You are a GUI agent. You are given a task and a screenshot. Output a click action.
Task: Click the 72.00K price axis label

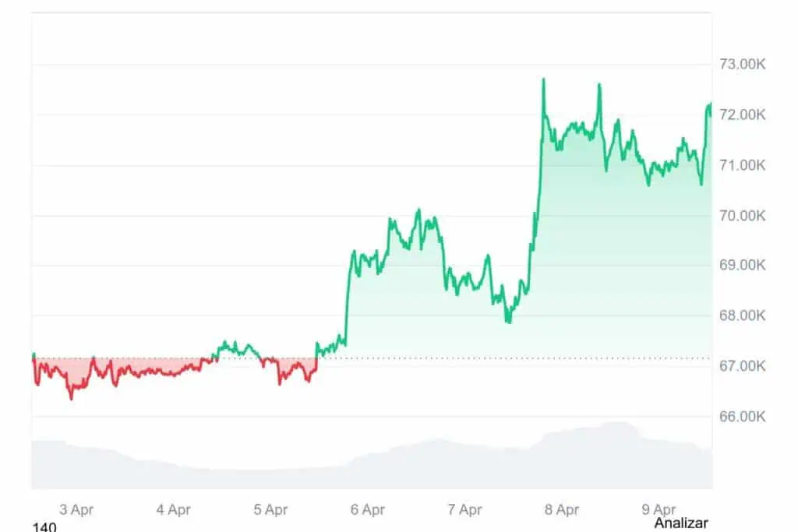tap(743, 115)
